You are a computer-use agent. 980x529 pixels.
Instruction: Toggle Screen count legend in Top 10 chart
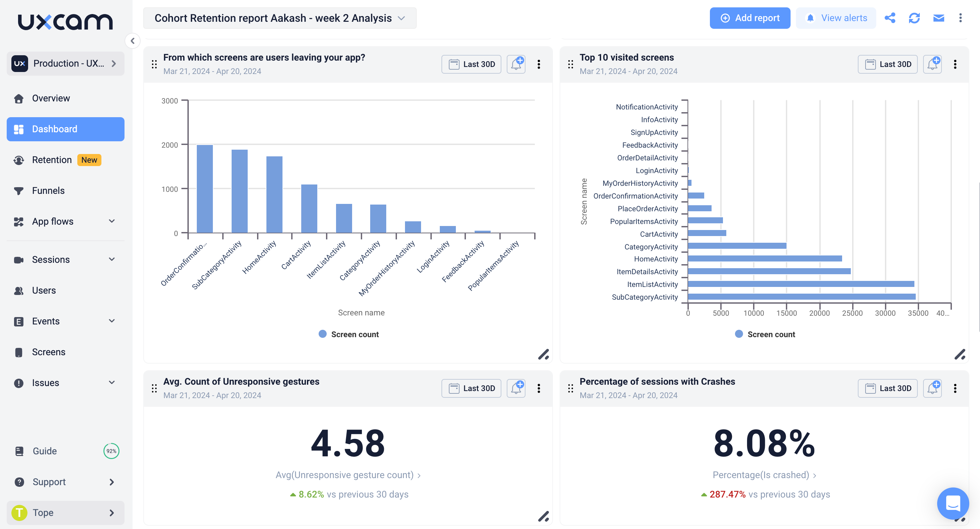pos(765,334)
